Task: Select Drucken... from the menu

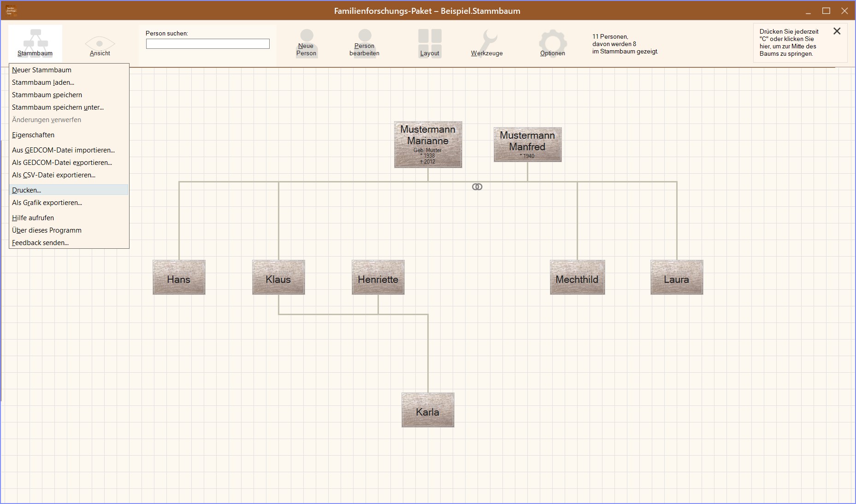Action: tap(27, 190)
